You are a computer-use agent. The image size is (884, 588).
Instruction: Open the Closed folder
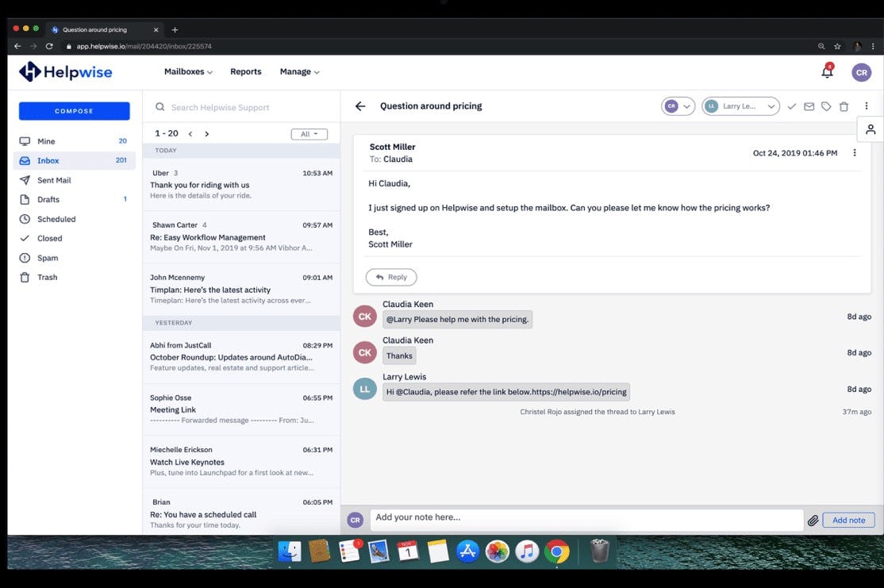[74, 239]
